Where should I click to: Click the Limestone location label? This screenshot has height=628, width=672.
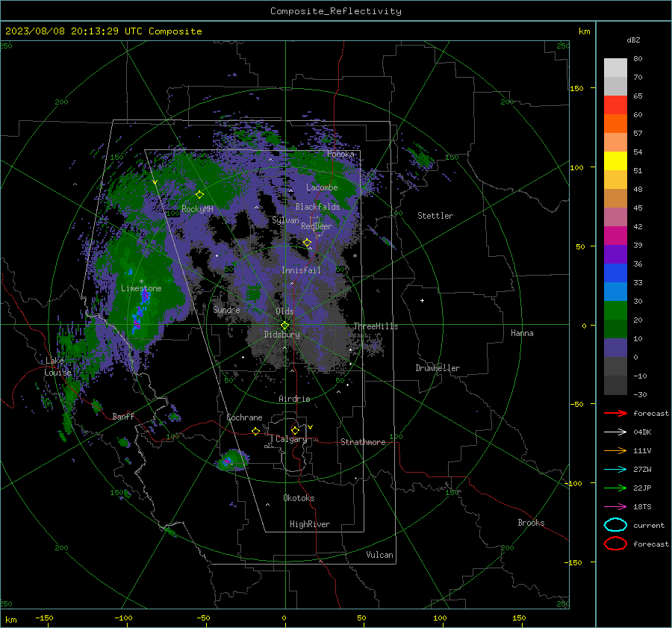point(141,288)
